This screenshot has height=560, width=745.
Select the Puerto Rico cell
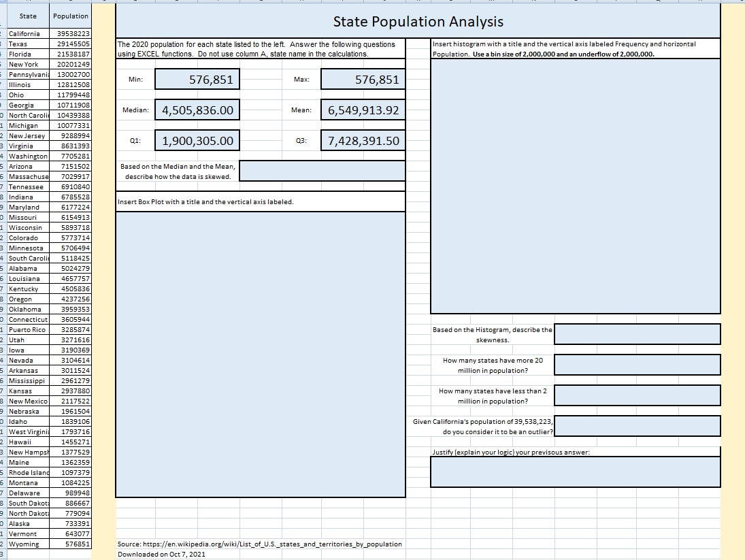click(x=28, y=329)
